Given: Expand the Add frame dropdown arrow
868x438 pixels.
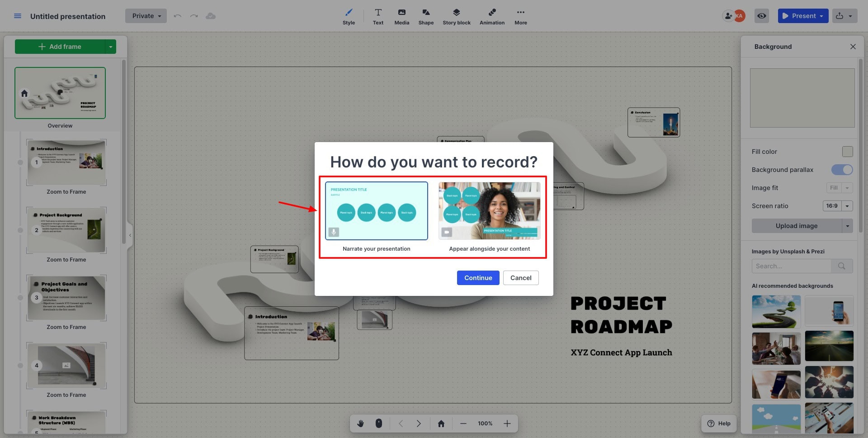Looking at the screenshot, I should pos(111,47).
